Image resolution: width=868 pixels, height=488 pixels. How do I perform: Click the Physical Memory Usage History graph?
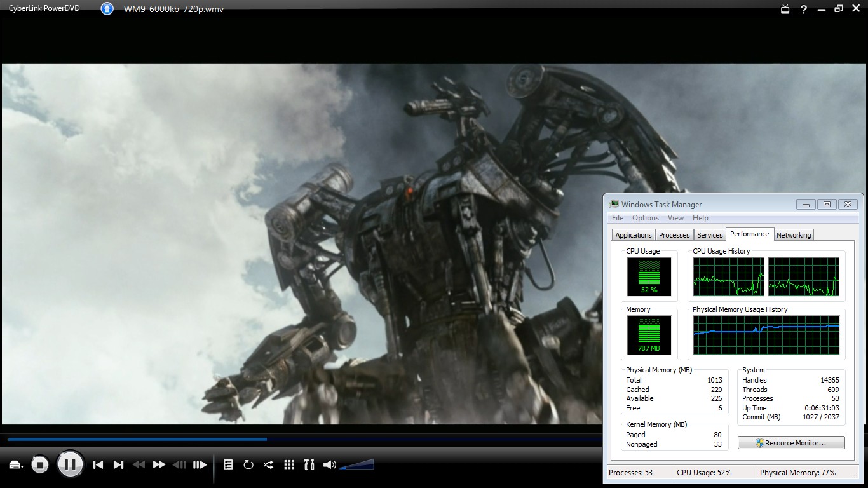pyautogui.click(x=766, y=335)
